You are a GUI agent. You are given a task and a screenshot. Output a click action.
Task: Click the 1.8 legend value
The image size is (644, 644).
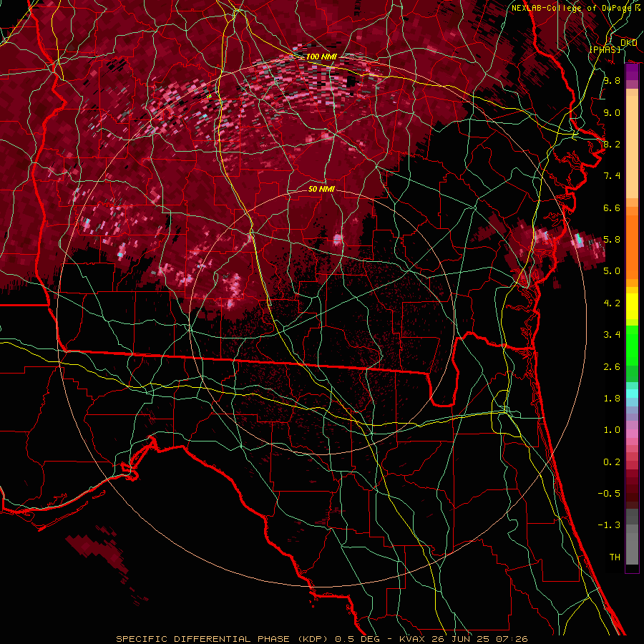[x=612, y=399]
